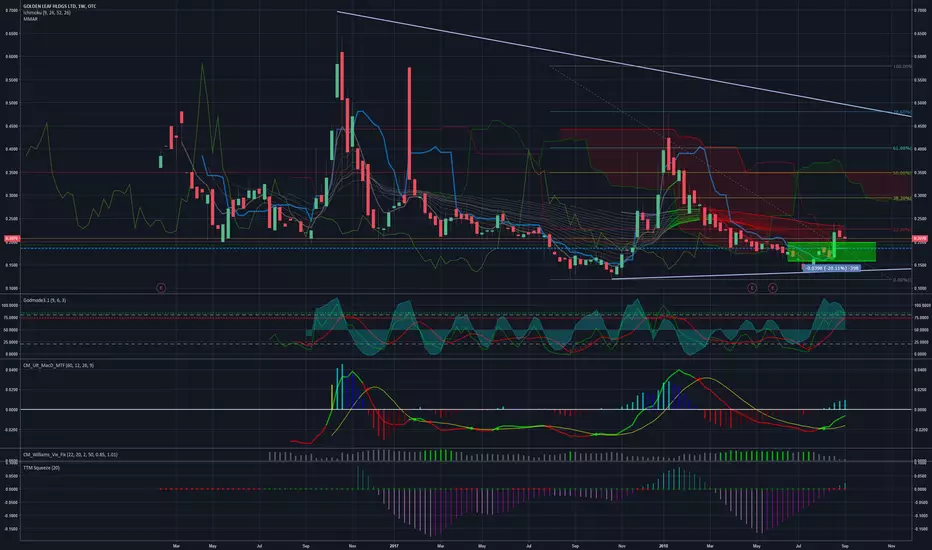This screenshot has width=932, height=550.
Task: Select the MMAR indicator legend label
Action: pos(30,19)
